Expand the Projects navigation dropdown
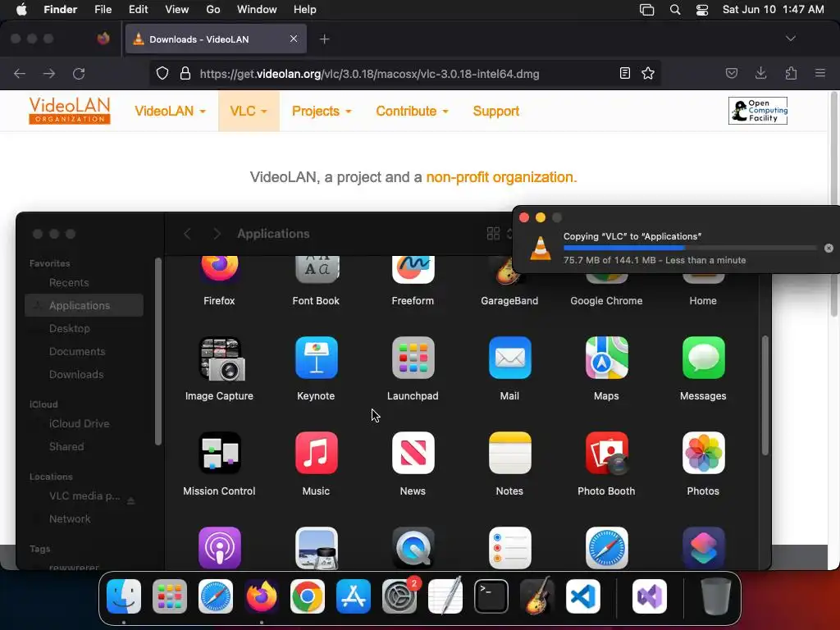This screenshot has width=840, height=630. [322, 111]
